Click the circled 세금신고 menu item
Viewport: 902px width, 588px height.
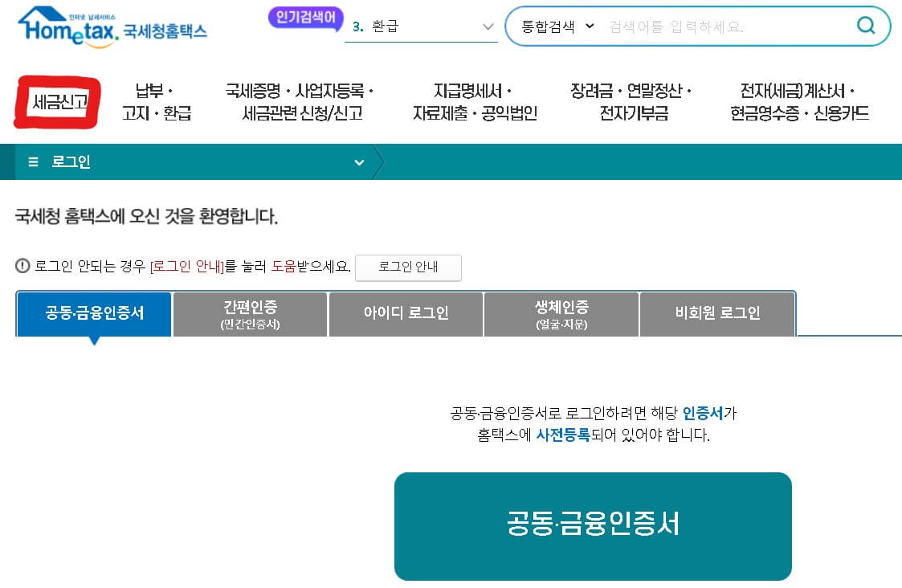coord(56,100)
